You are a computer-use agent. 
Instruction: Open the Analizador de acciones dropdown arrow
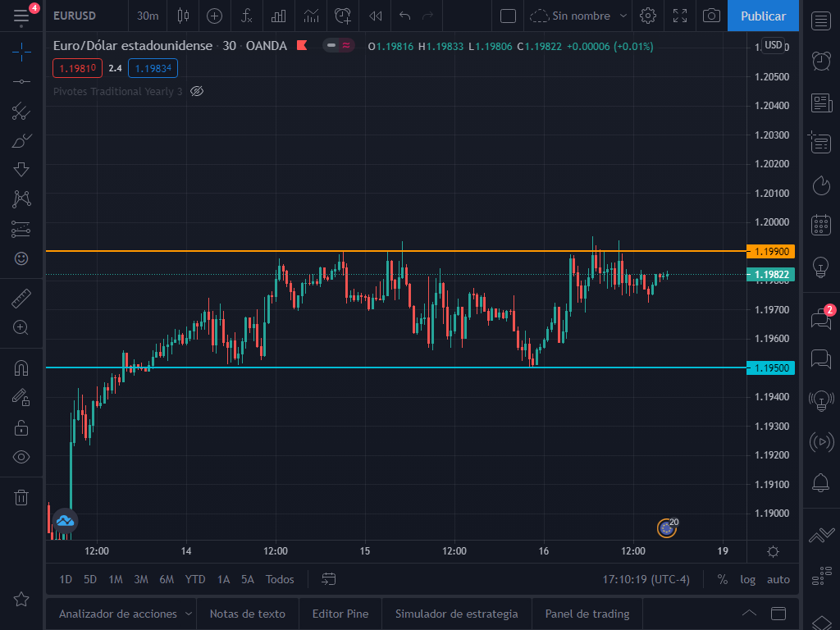pos(189,614)
